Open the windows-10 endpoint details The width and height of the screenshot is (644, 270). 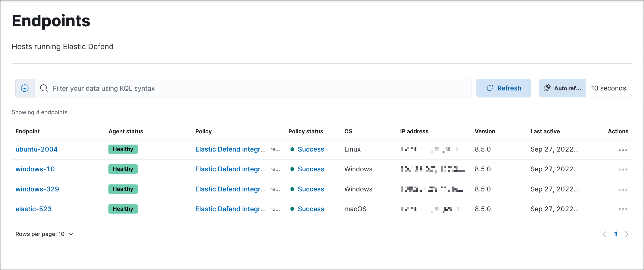click(x=35, y=169)
